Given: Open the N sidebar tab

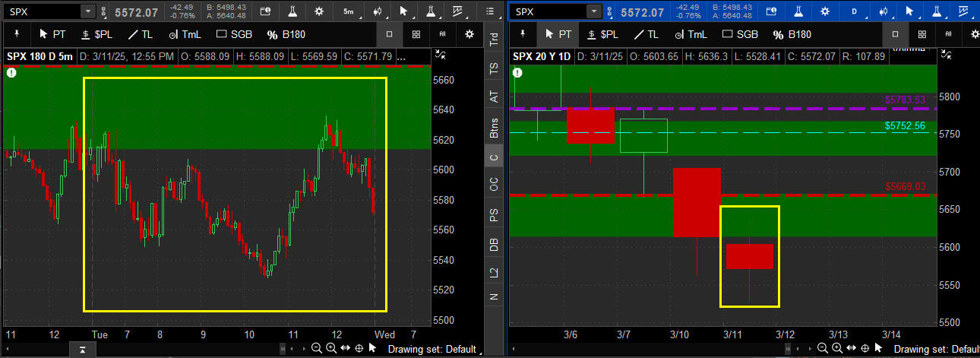Looking at the screenshot, I should [x=494, y=297].
